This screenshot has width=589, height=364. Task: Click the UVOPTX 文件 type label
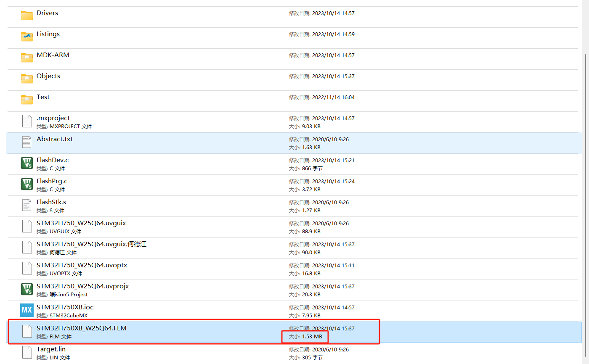click(66, 274)
